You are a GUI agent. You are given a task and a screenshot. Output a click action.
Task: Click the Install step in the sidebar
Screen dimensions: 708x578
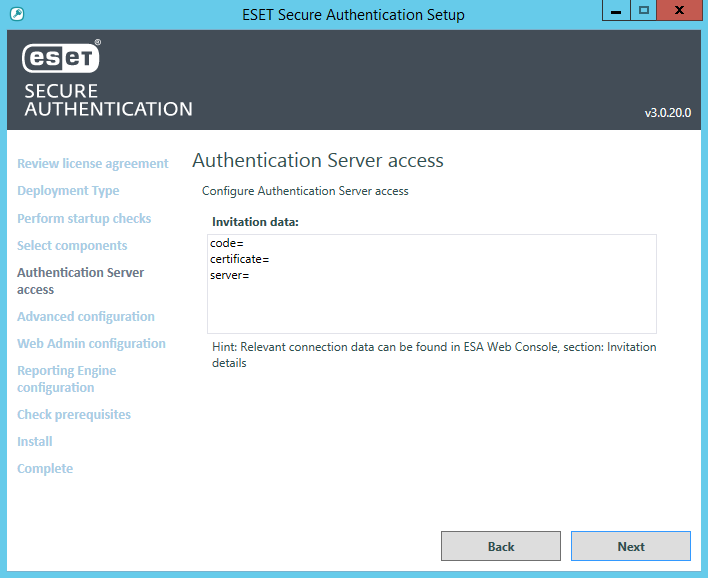[35, 441]
